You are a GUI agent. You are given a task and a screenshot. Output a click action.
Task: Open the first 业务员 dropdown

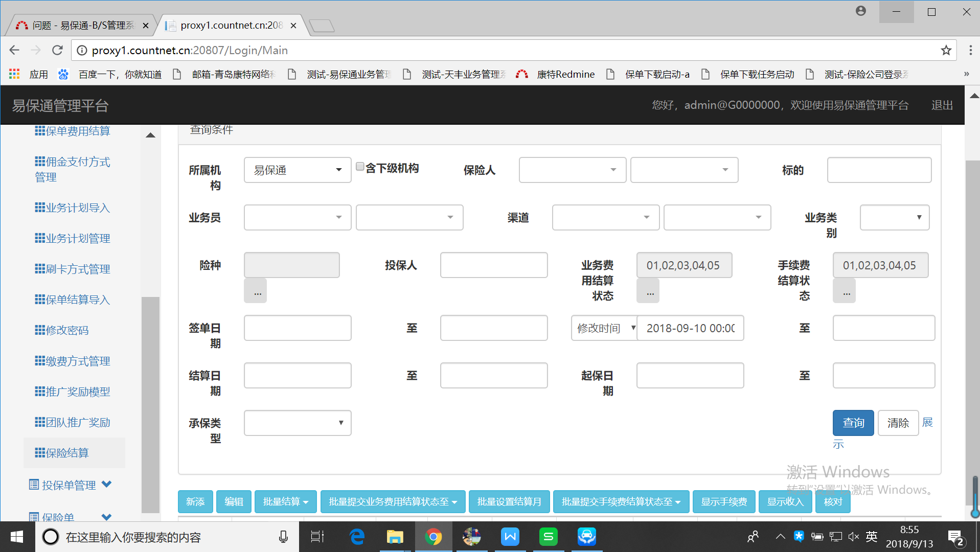298,218
